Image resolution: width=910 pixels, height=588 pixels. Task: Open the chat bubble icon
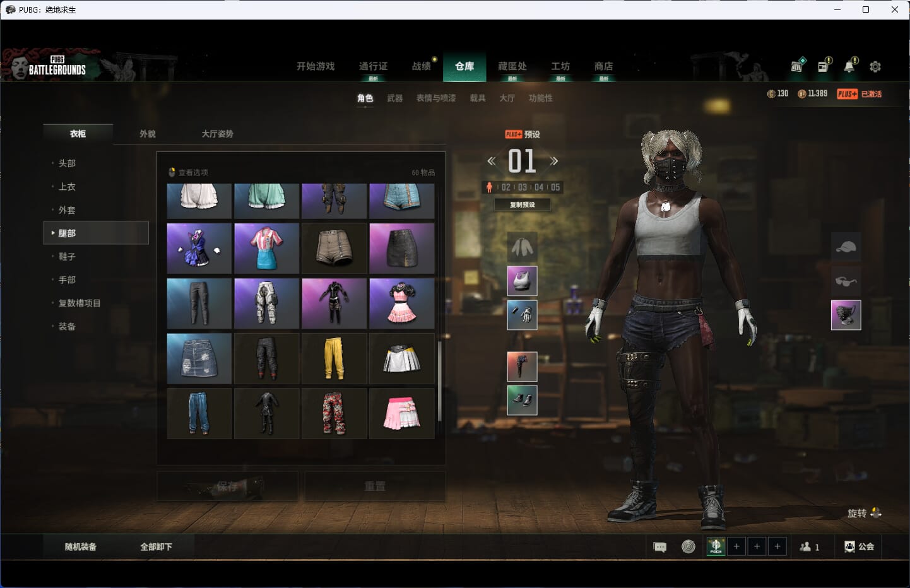[x=660, y=547]
